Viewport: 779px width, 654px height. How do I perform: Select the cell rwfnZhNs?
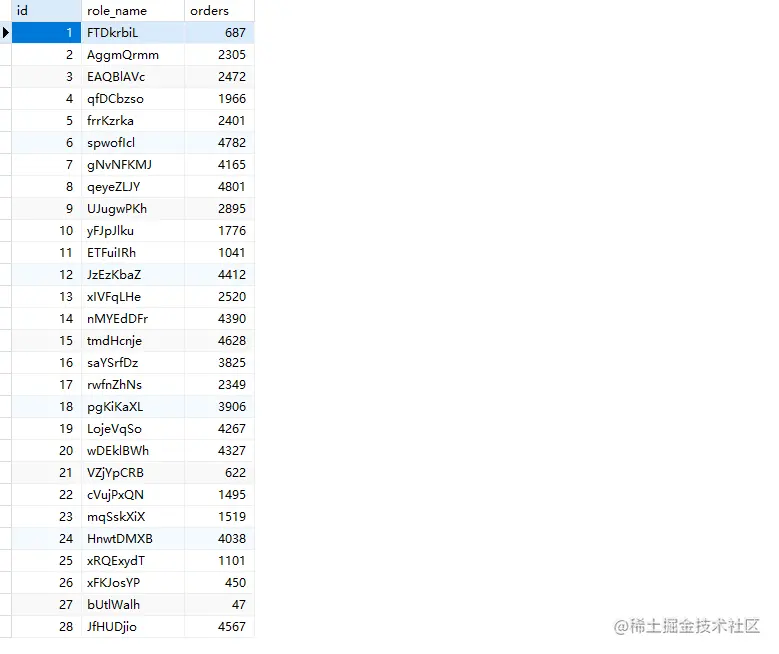(x=133, y=385)
